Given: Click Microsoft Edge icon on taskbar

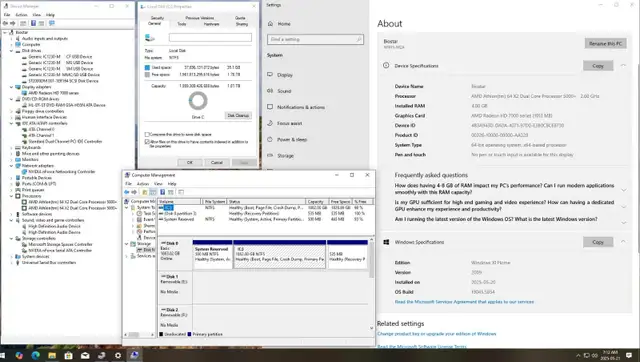Looking at the screenshot, I should click(36, 355).
